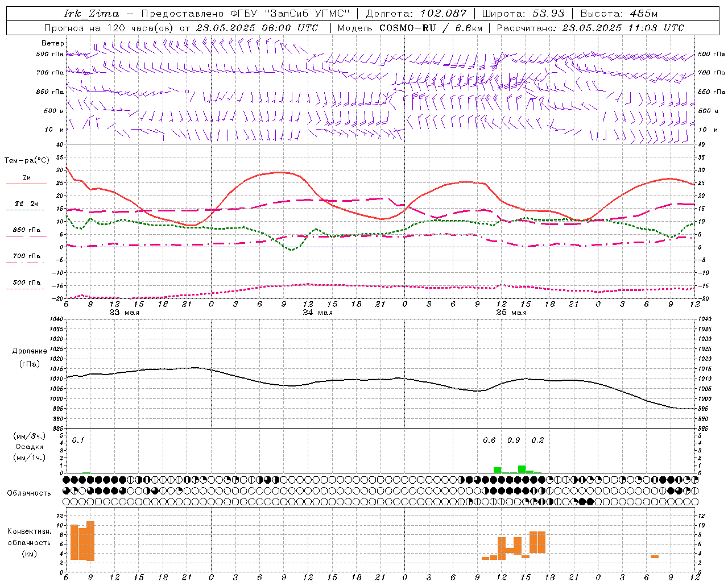The image size is (728, 582).
Task: Click the calm wind circle in the 850 гПа row
Action: (x=187, y=91)
